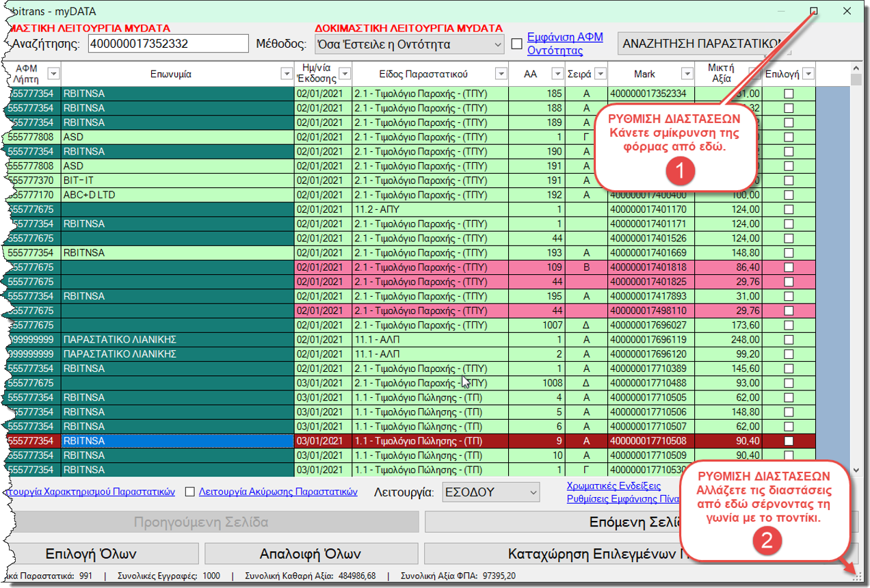Select the ABC+D LTD name cell

[x=177, y=195]
